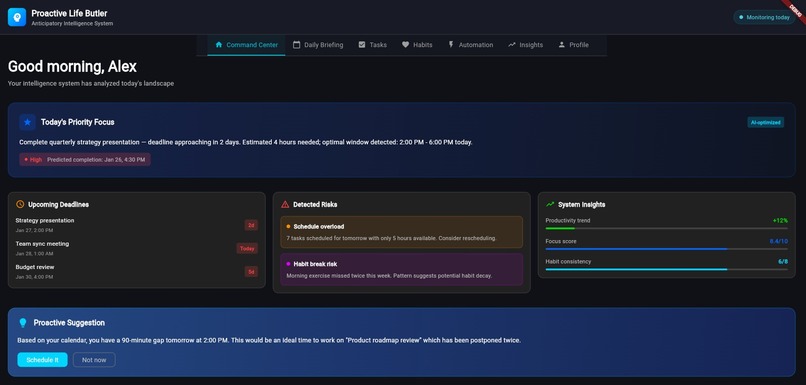The width and height of the screenshot is (806, 385).
Task: Click the magenta dot beside Habit break risk
Action: (288, 264)
